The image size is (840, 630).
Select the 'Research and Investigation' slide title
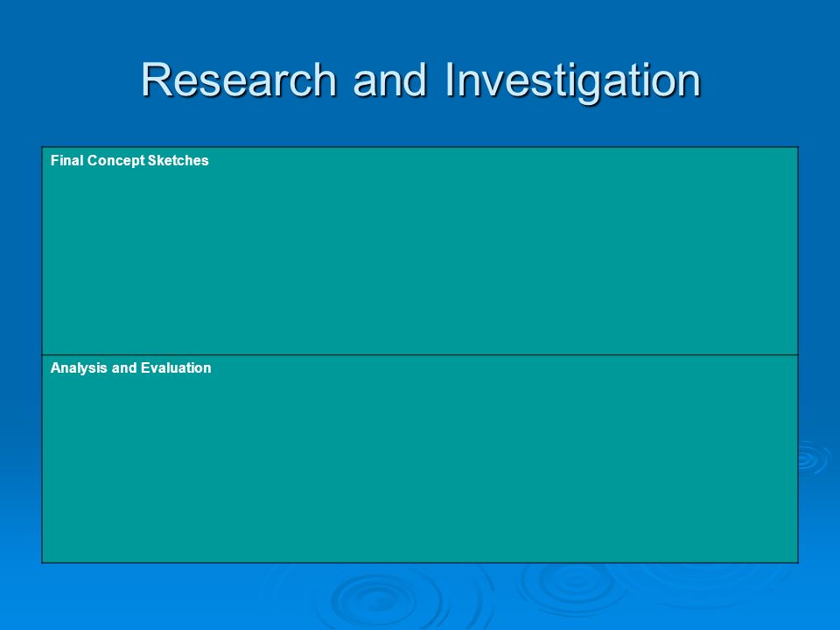point(421,80)
